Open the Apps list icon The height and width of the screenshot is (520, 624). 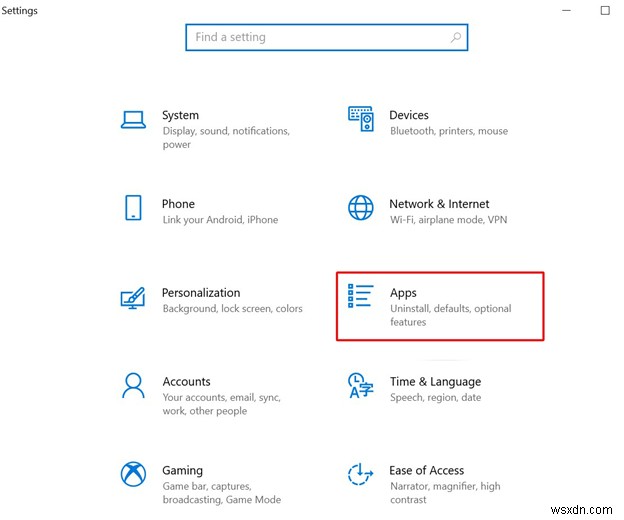361,296
